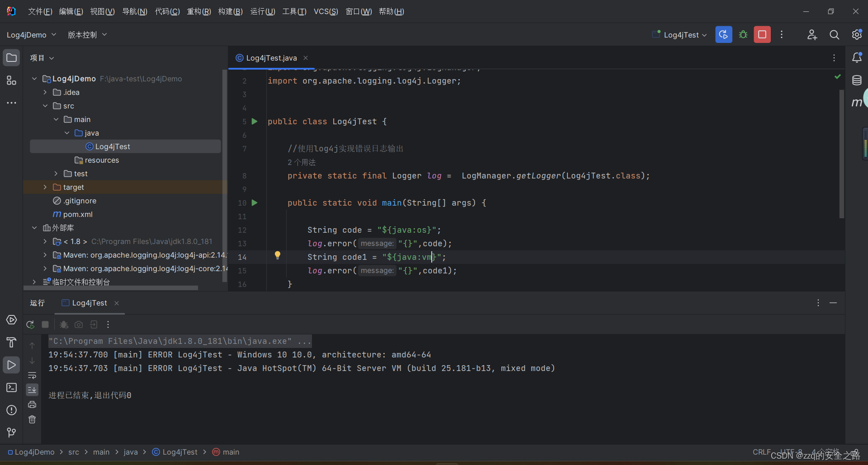Start debugging with the bug icon
Image resolution: width=868 pixels, height=465 pixels.
[x=743, y=35]
